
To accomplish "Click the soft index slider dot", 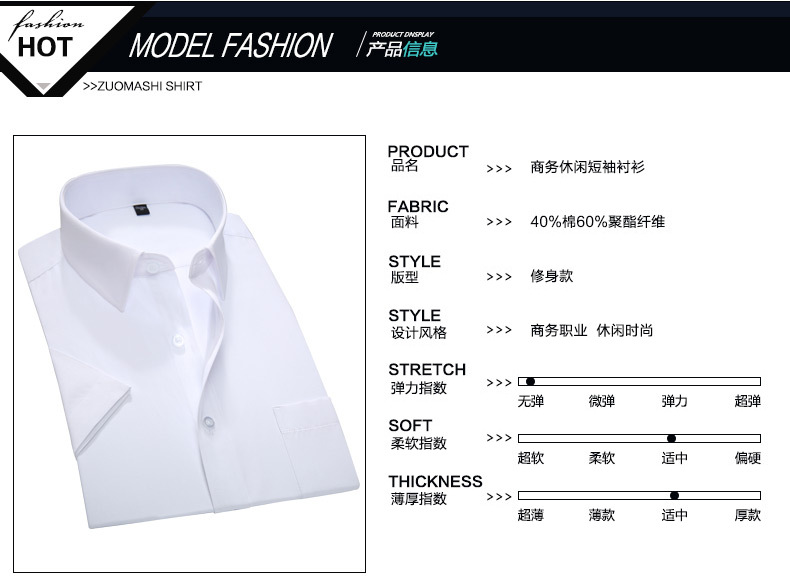I will (x=671, y=438).
